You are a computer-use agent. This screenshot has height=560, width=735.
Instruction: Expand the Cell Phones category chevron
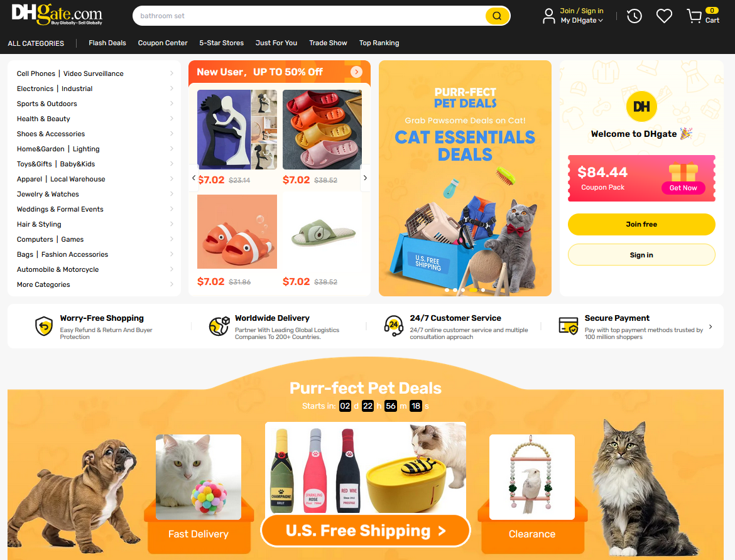pyautogui.click(x=171, y=73)
